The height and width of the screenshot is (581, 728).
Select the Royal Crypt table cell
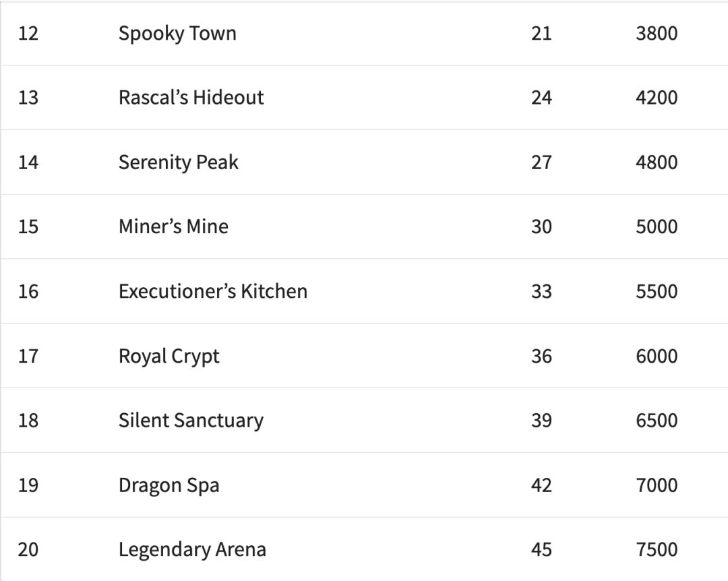tap(169, 356)
